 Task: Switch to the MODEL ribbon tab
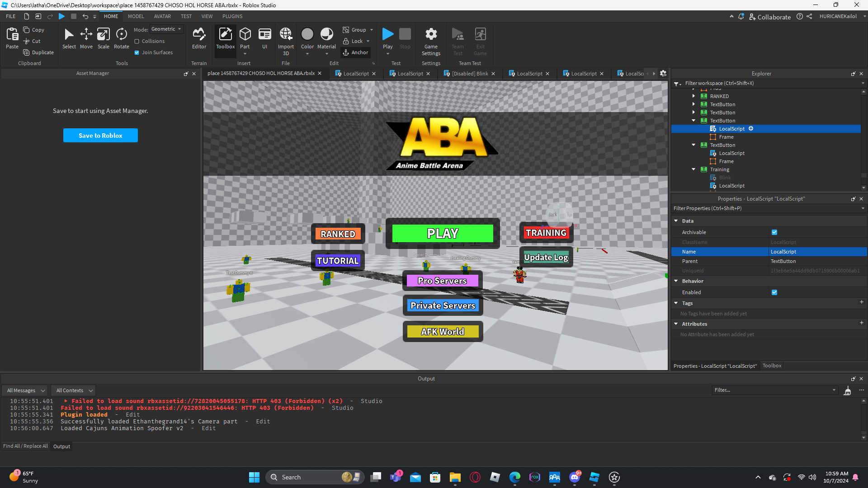[136, 16]
